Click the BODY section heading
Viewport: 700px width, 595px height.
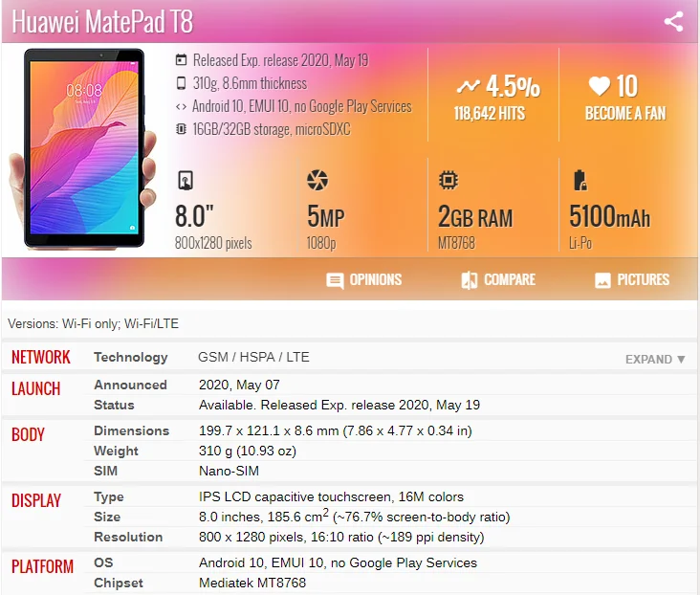(28, 434)
